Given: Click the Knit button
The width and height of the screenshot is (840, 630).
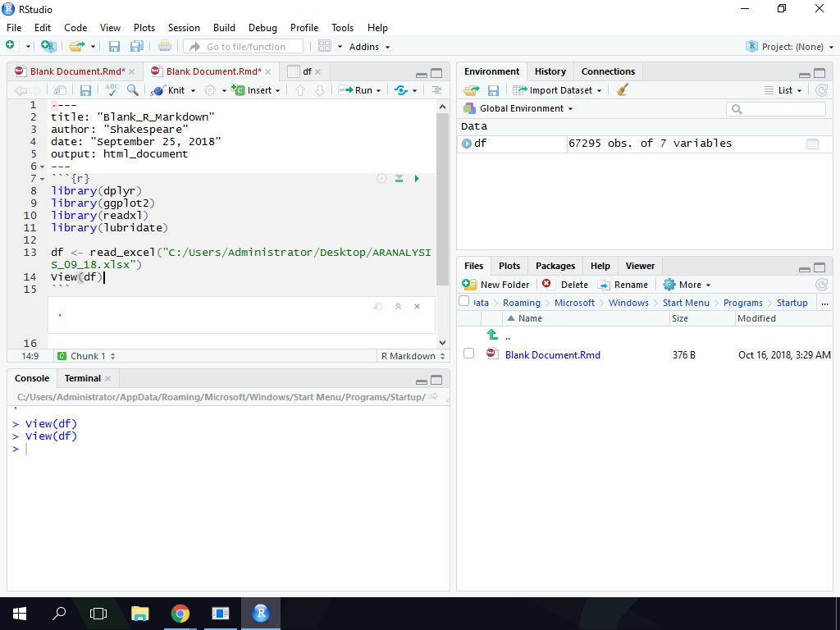Looking at the screenshot, I should 169,90.
